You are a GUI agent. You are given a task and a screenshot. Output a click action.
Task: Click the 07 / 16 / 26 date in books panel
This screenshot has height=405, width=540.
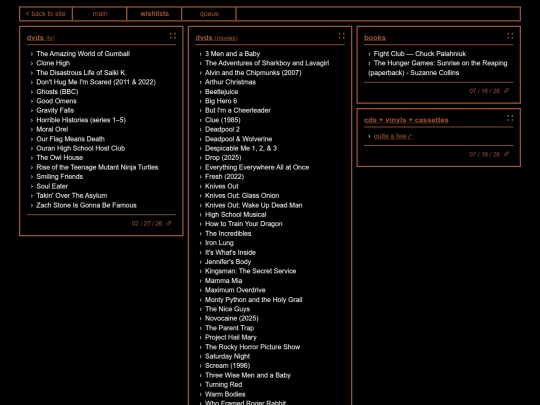485,91
